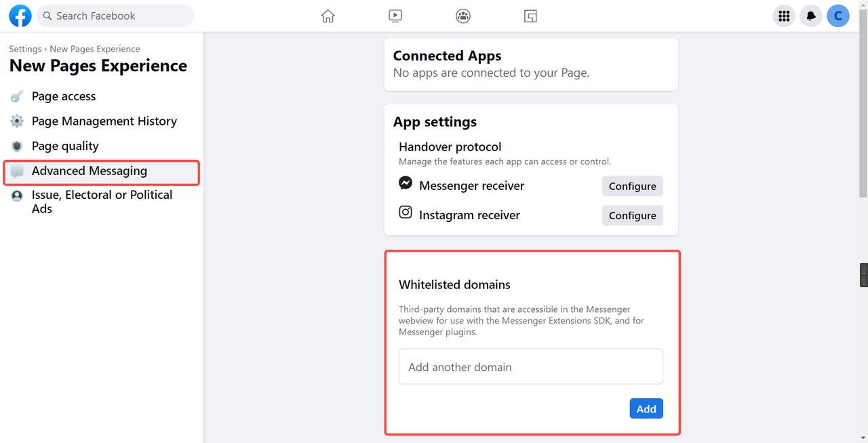
Task: Open Page Management History settings
Action: (104, 121)
